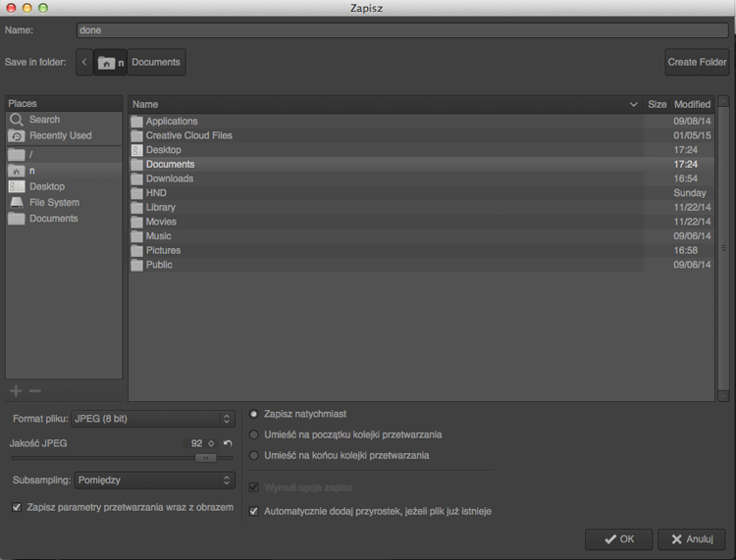Screen dimensions: 736x560
Task: Click the Jakość JPEG slider handle
Action: tap(206, 458)
